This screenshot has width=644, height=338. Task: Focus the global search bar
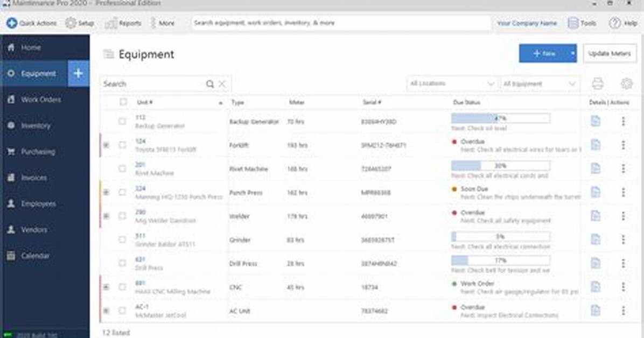pyautogui.click(x=341, y=23)
